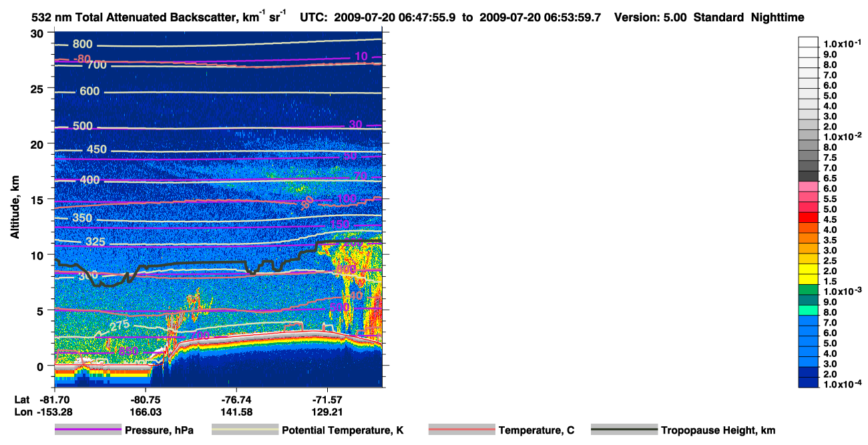Click the red colorbar swatch beside 4.5
The width and height of the screenshot is (868, 445).
click(808, 217)
